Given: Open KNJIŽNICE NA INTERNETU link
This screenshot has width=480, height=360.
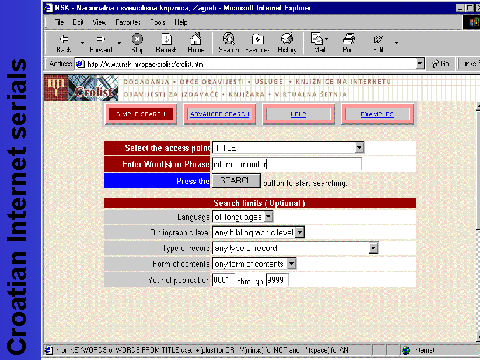Looking at the screenshot, I should (x=343, y=81).
